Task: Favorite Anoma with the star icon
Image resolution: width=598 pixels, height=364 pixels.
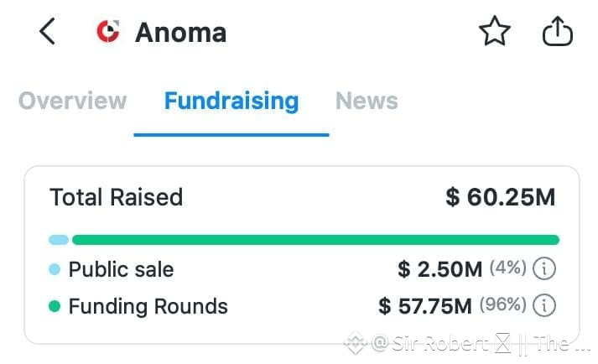Action: [494, 31]
